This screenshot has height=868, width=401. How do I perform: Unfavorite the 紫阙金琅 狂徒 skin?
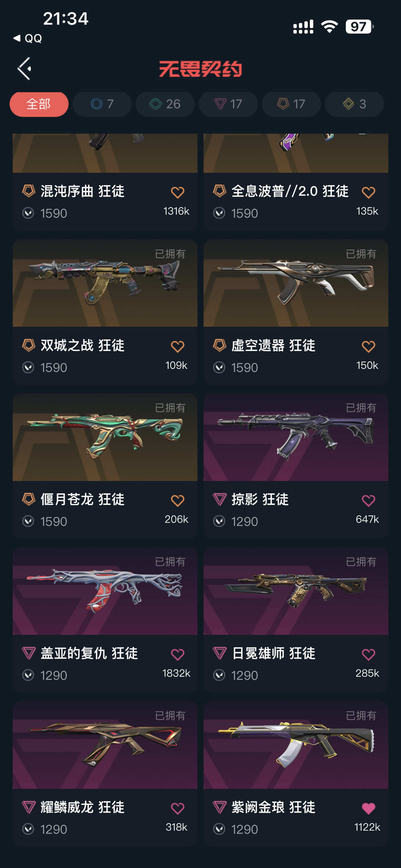pyautogui.click(x=368, y=808)
